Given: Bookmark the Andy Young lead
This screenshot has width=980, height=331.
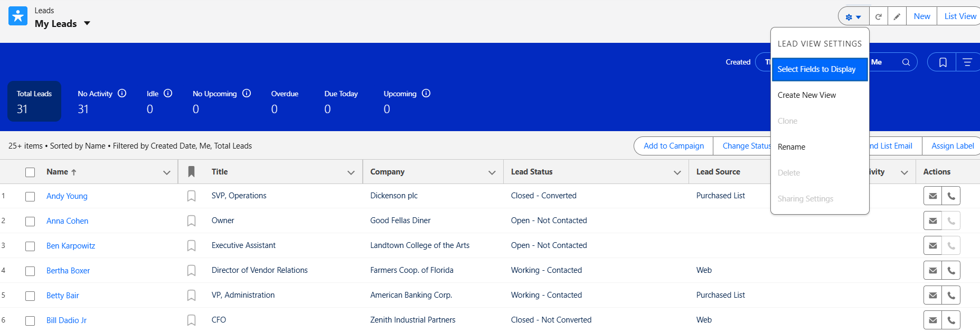Looking at the screenshot, I should point(191,196).
